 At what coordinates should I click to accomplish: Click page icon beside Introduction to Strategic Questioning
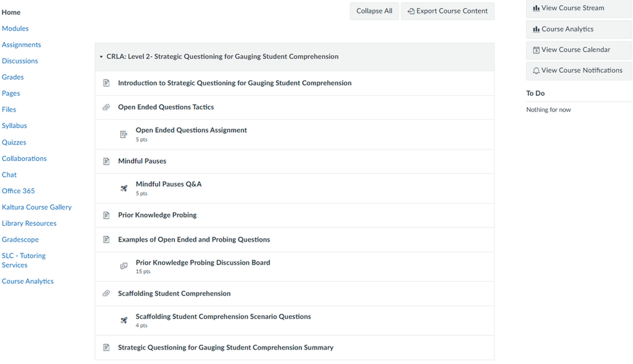[106, 83]
